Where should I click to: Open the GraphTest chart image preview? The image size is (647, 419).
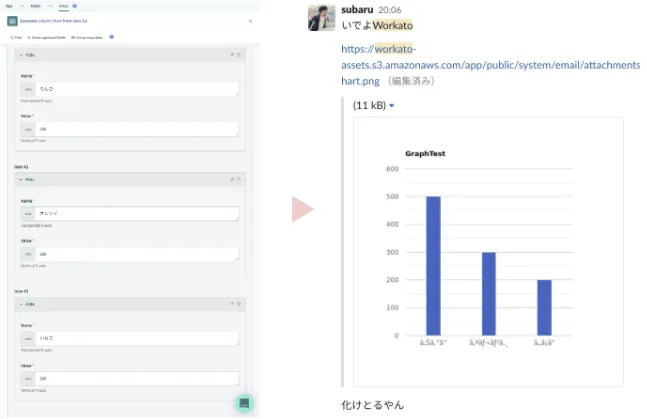tap(489, 252)
